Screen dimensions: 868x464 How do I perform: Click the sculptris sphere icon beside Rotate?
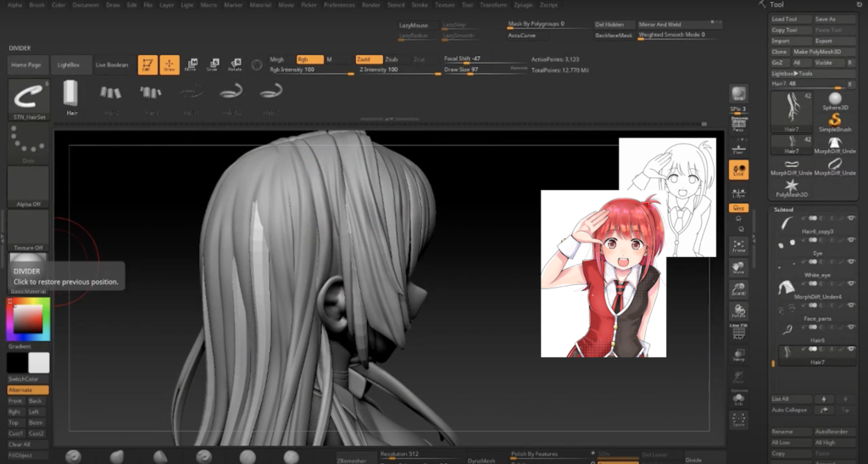point(257,64)
